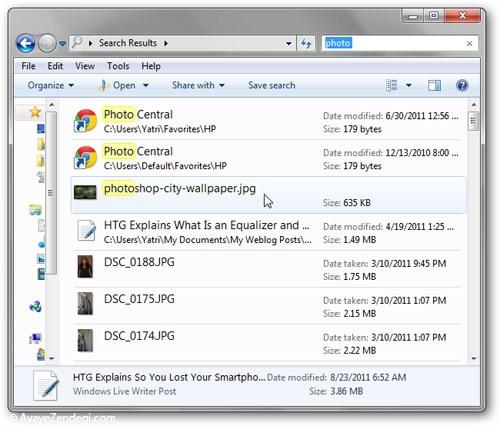Expand the view options dropdown arrow
The width and height of the screenshot is (500, 426).
409,86
